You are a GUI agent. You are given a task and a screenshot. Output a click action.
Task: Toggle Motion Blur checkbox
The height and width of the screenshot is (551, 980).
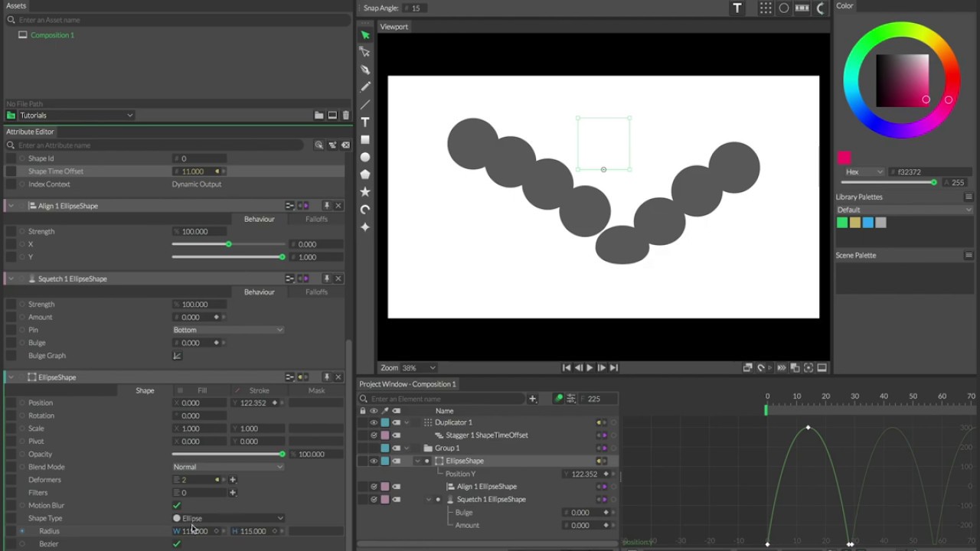click(177, 506)
